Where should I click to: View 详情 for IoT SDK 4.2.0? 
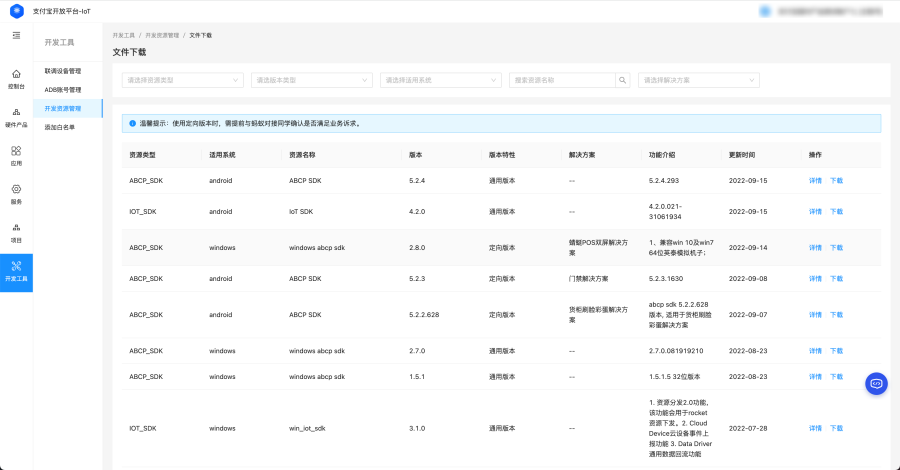[815, 212]
